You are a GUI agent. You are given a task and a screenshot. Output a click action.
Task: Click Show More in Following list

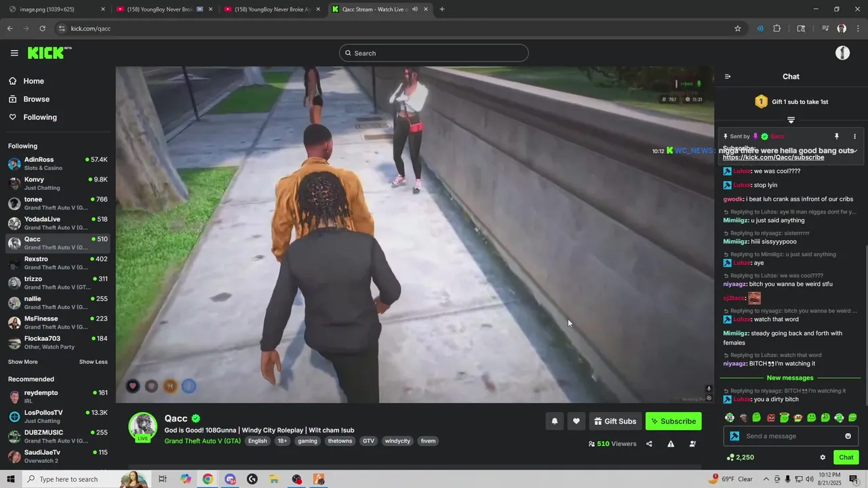click(23, 362)
